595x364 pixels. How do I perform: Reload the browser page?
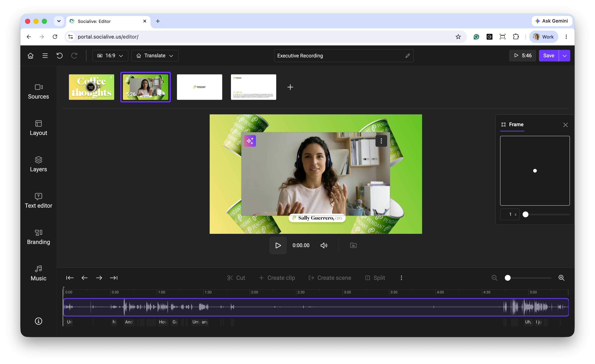tap(55, 37)
